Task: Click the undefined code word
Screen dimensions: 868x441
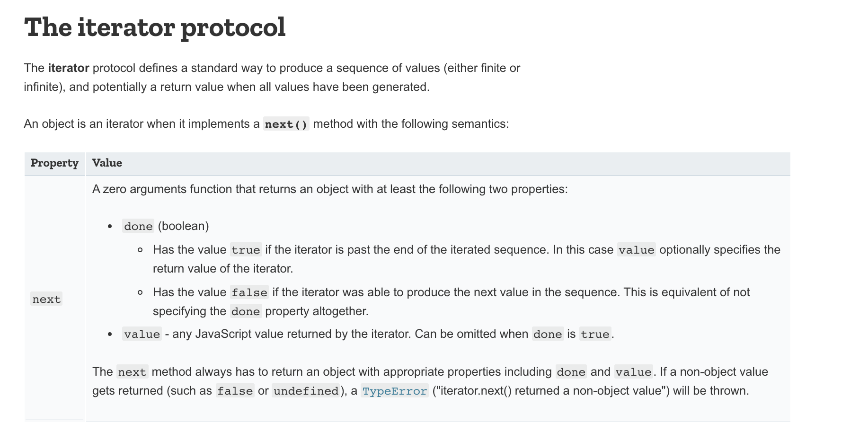Action: [306, 391]
